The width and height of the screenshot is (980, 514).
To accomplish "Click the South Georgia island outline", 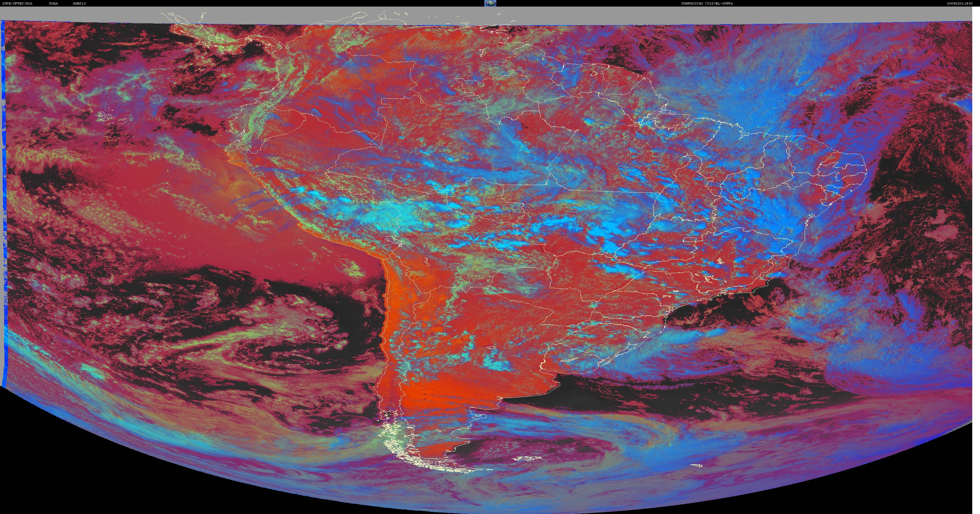I will tap(697, 466).
